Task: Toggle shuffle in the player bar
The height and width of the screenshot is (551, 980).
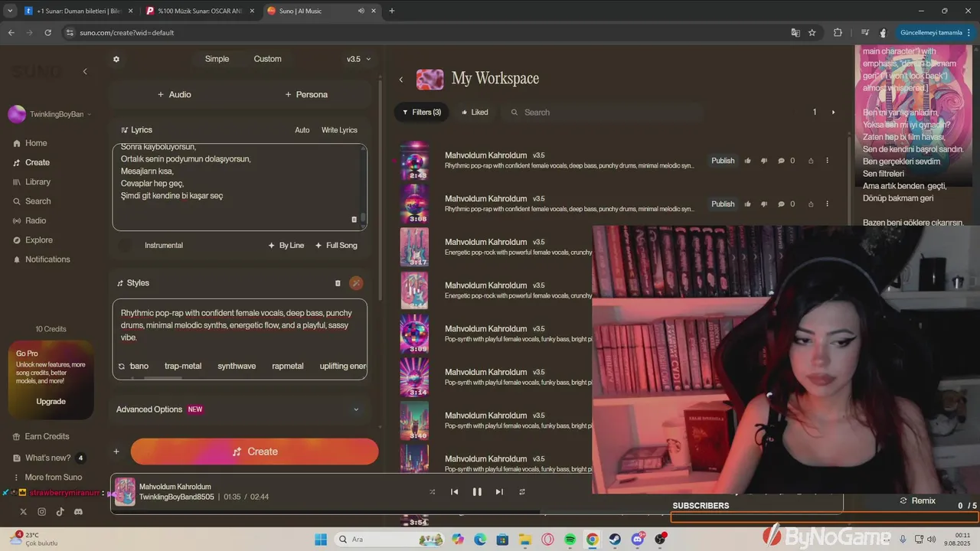Action: 433,492
